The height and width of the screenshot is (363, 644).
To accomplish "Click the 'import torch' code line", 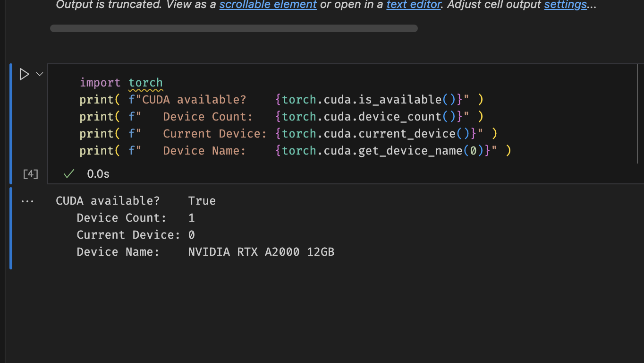I will click(121, 83).
